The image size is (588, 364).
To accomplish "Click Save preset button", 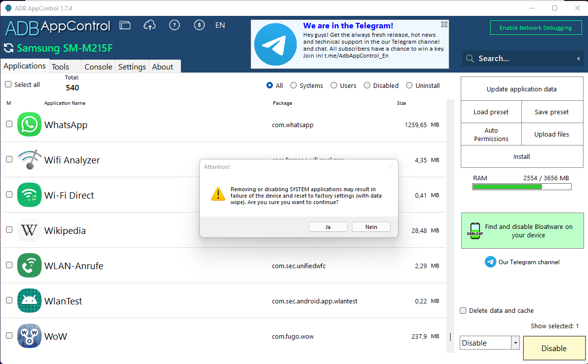I will tap(552, 112).
